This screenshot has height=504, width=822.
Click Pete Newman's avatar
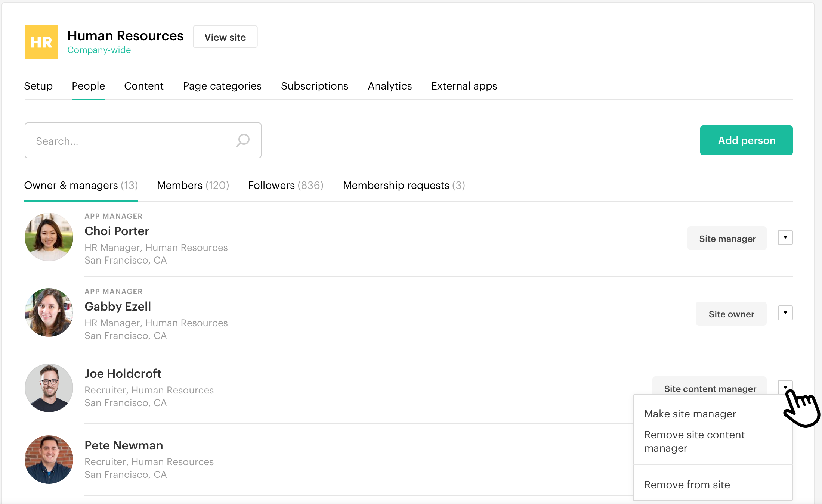(49, 460)
